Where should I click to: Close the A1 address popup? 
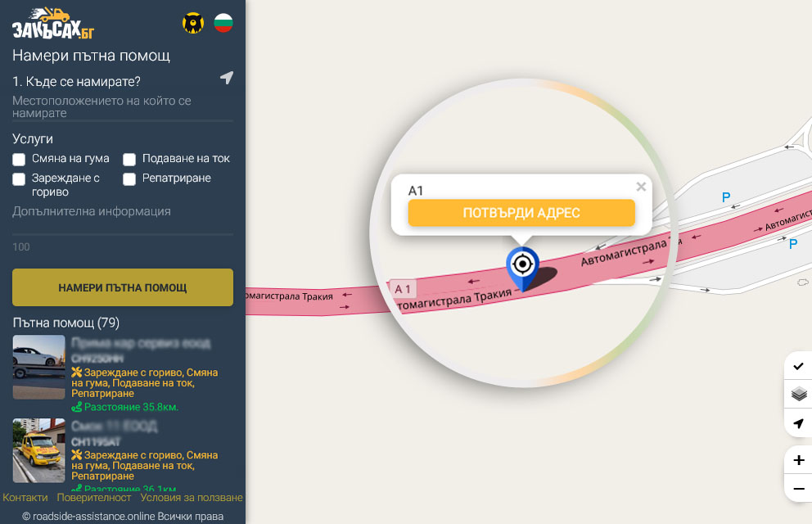(x=641, y=187)
